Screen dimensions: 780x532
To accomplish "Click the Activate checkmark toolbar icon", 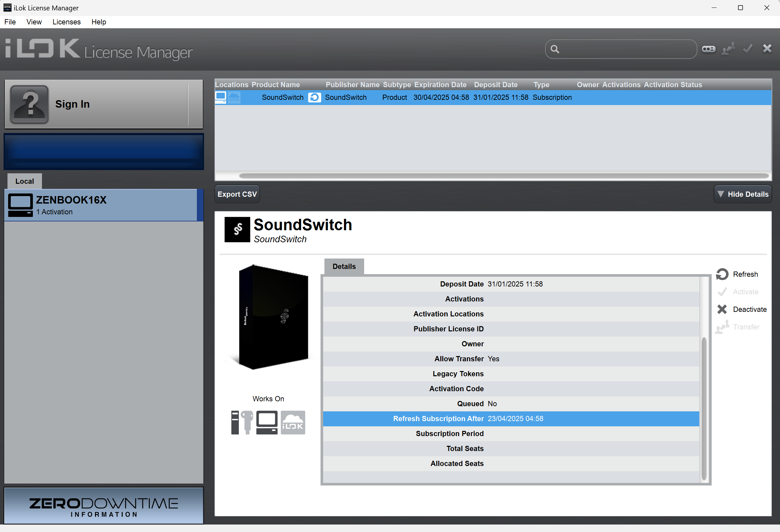I will click(748, 49).
